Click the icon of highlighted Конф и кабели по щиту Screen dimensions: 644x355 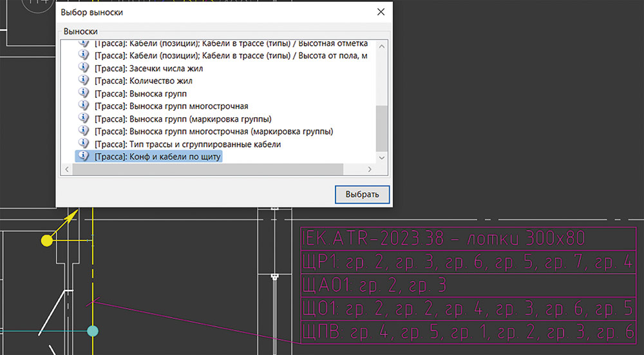pyautogui.click(x=83, y=157)
